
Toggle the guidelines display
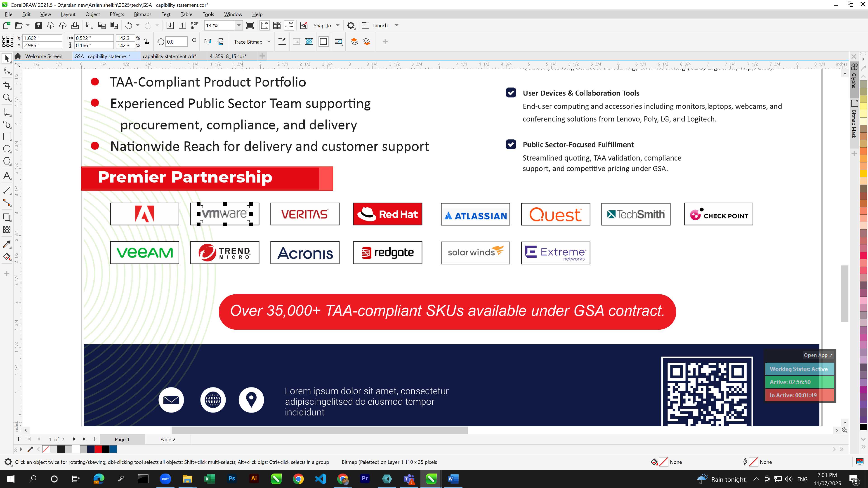coord(289,25)
